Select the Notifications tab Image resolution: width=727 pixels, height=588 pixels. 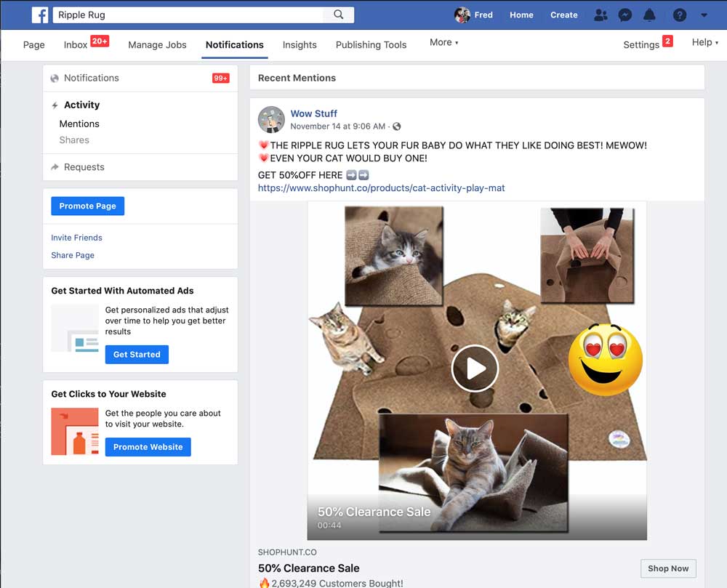tap(235, 44)
